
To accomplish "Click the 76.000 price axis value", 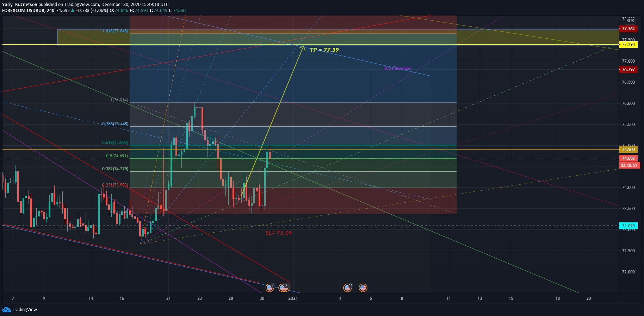I will pyautogui.click(x=628, y=103).
